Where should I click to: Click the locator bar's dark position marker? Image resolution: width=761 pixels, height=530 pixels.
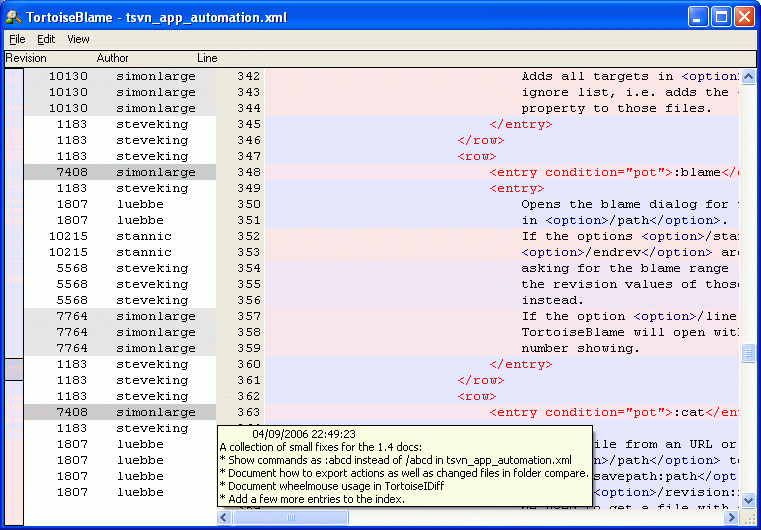tap(14, 370)
